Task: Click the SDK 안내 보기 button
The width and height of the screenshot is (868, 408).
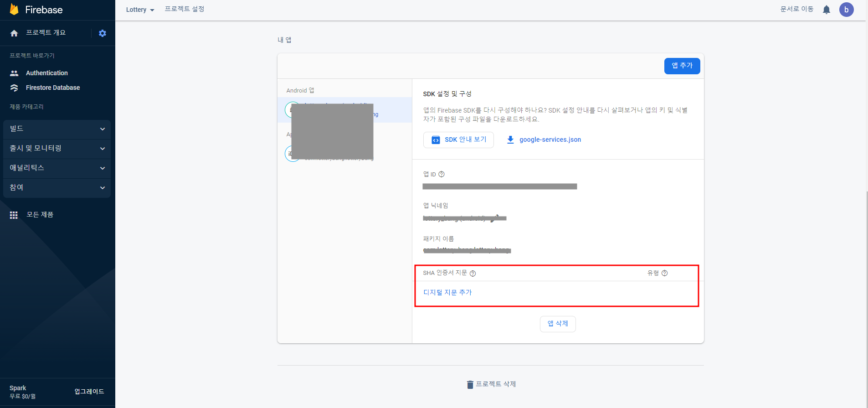Action: point(458,140)
